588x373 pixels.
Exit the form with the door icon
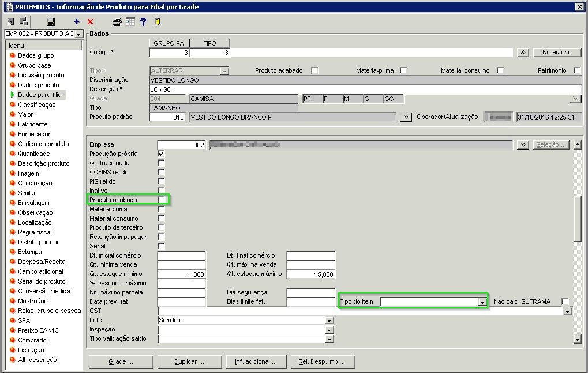[158, 22]
